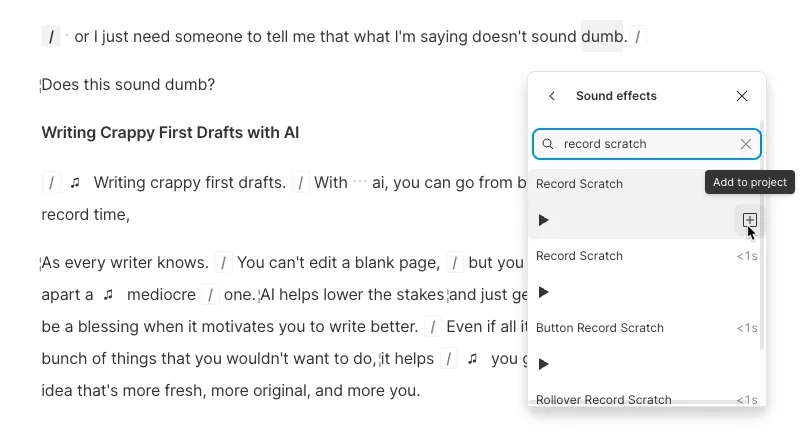
Task: Play the second Record Scratch sound
Action: (543, 292)
